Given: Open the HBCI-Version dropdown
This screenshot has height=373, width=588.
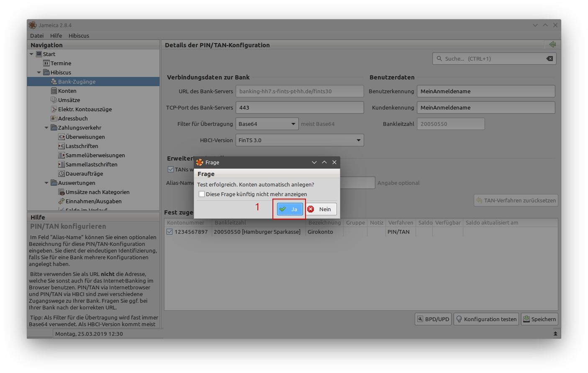Looking at the screenshot, I should 300,140.
